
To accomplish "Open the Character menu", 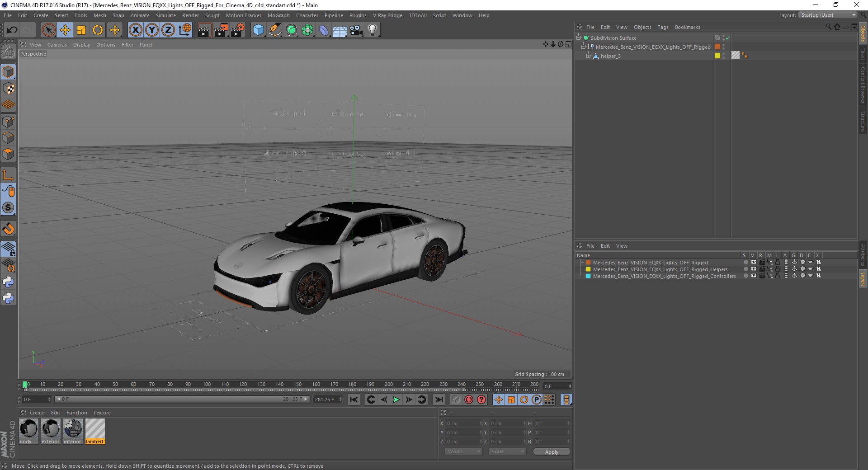I will tap(307, 15).
